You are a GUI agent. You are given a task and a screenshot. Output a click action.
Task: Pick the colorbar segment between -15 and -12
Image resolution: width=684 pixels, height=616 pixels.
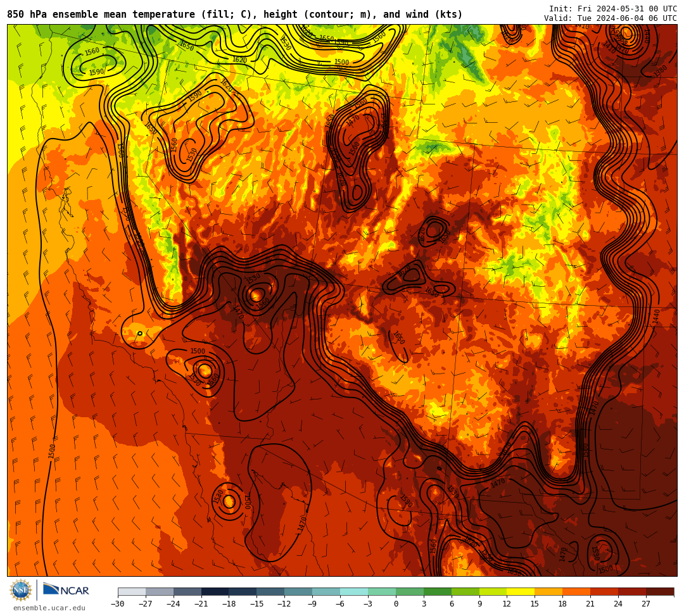click(271, 591)
